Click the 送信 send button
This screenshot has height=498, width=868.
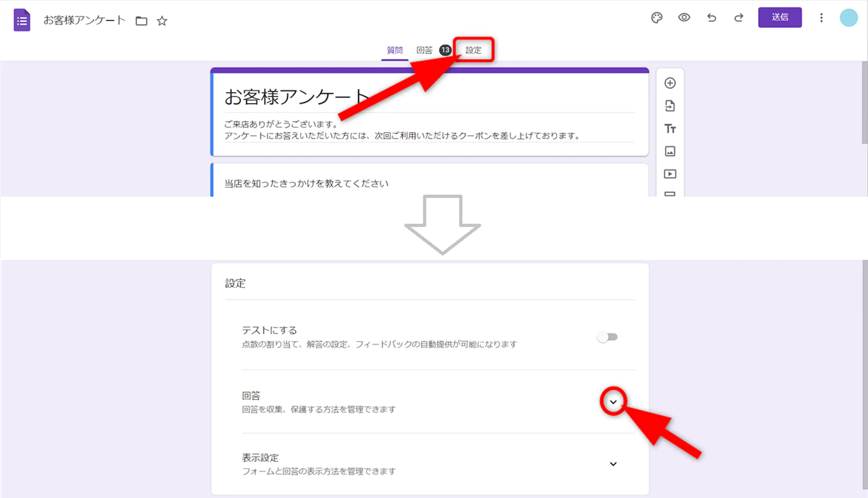(779, 18)
